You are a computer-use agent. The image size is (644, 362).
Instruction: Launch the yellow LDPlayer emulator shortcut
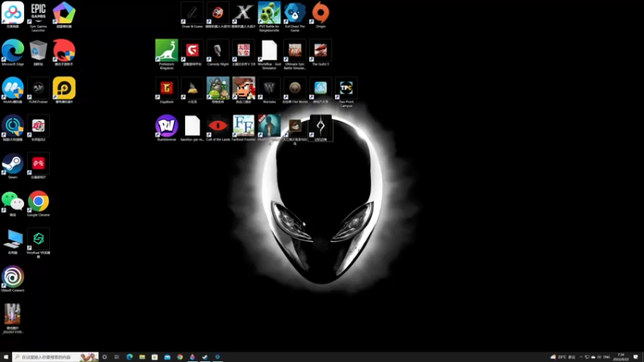[x=64, y=90]
